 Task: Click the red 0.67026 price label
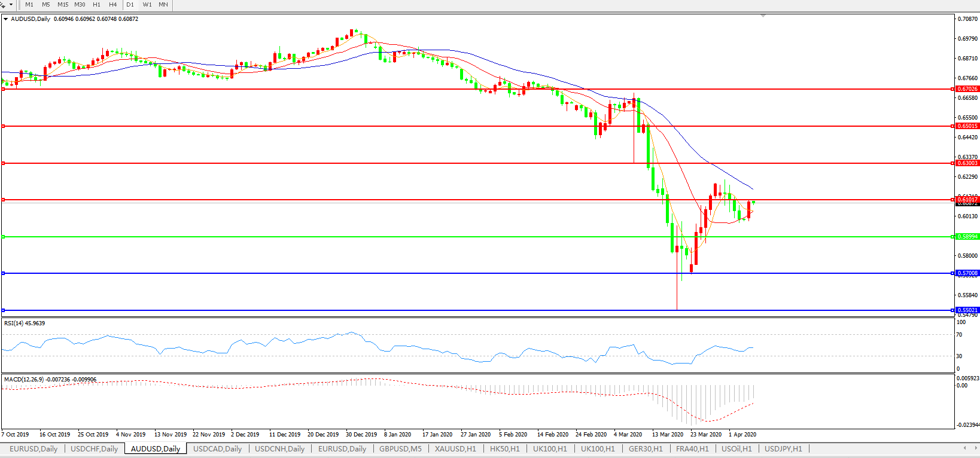click(967, 89)
